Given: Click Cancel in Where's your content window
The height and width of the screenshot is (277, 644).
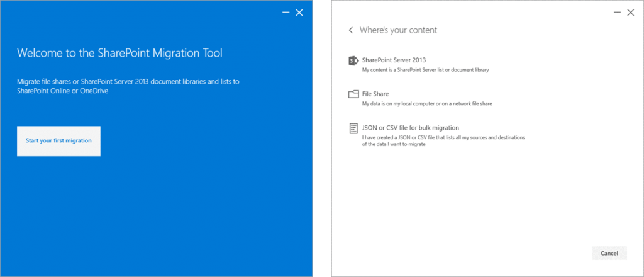Looking at the screenshot, I should click(609, 253).
